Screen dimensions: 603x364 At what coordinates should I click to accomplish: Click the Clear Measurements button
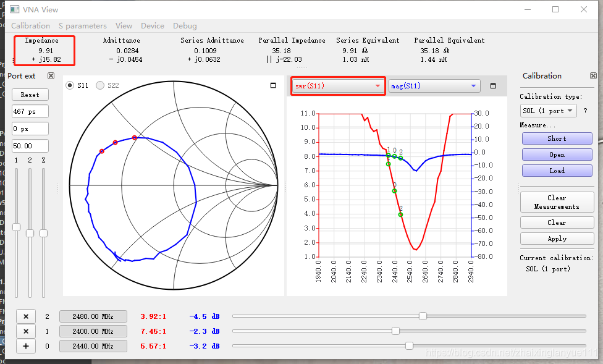[557, 202]
